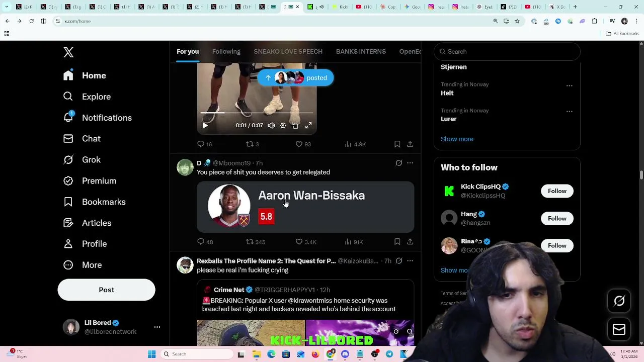Ask Grok about the @Mboomo19 post

point(398,163)
